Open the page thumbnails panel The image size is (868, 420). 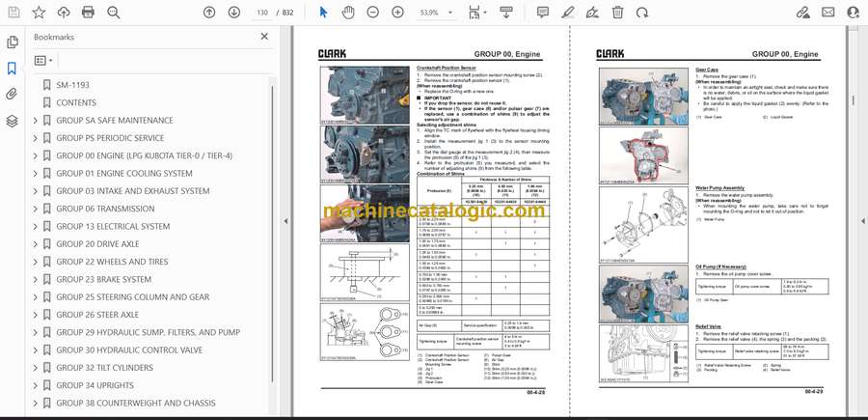tap(13, 42)
